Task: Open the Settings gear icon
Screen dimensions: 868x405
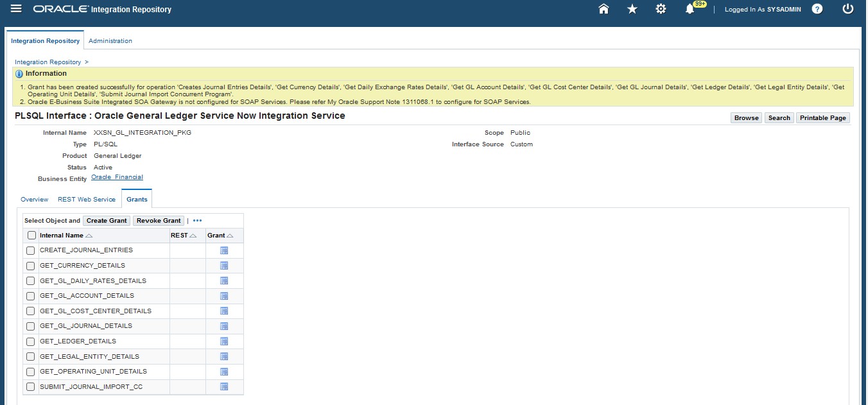Action: point(661,9)
